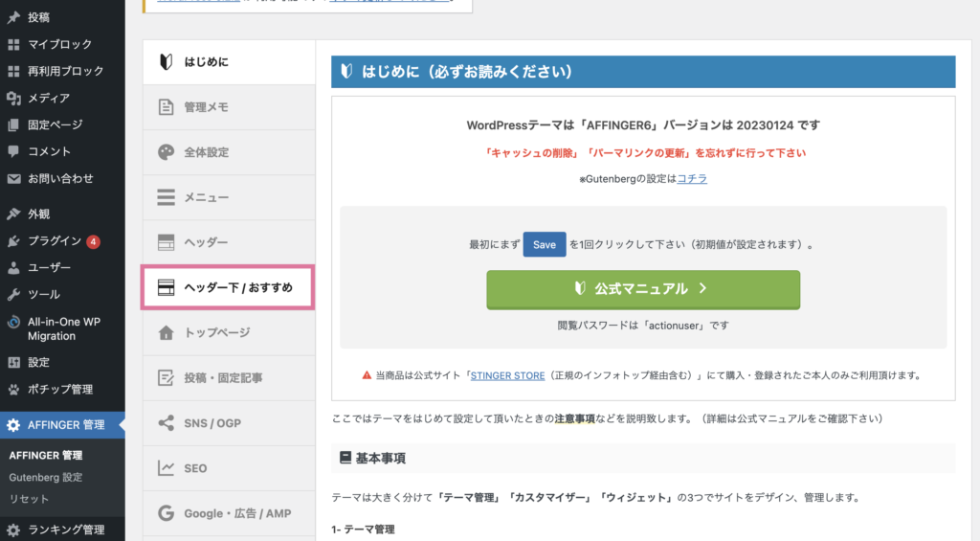Click the beginner mark icon beside はじめに tab
Viewport: 980px width, 541px height.
coord(166,62)
